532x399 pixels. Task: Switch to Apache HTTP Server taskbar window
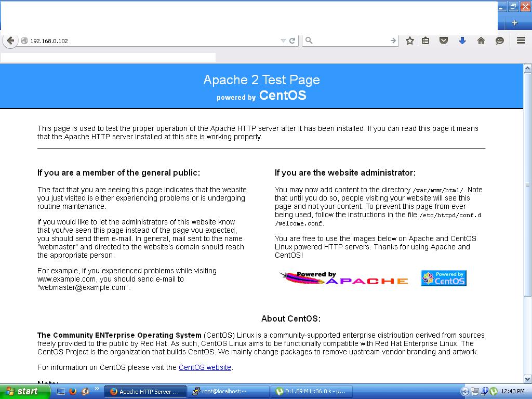(145, 392)
